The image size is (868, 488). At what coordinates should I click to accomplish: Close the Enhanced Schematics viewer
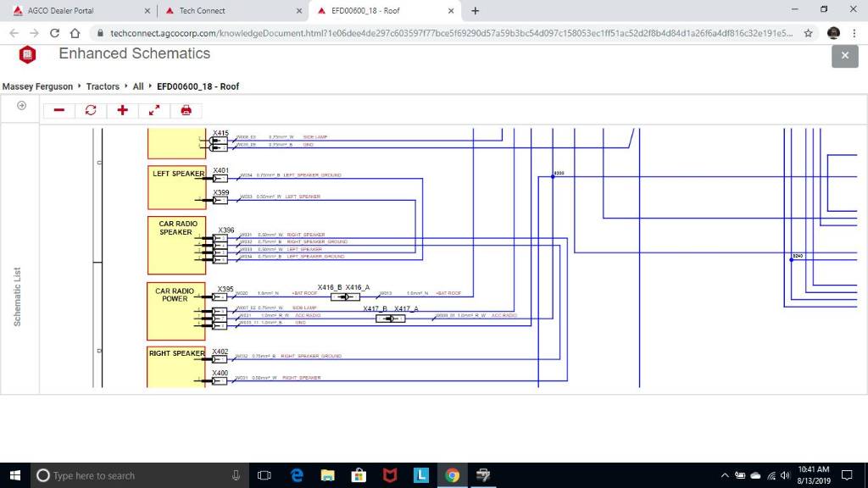[844, 56]
